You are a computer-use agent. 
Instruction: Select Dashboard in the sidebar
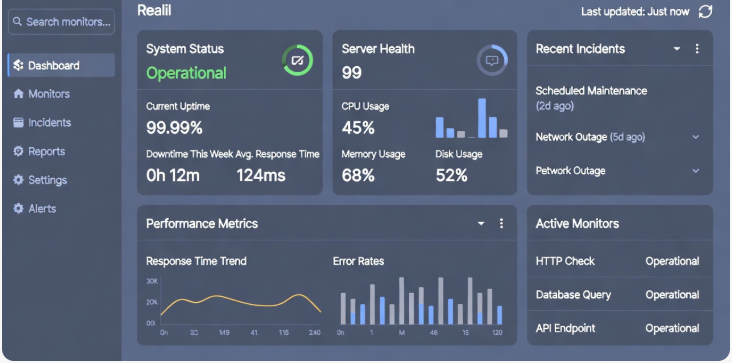tap(61, 65)
